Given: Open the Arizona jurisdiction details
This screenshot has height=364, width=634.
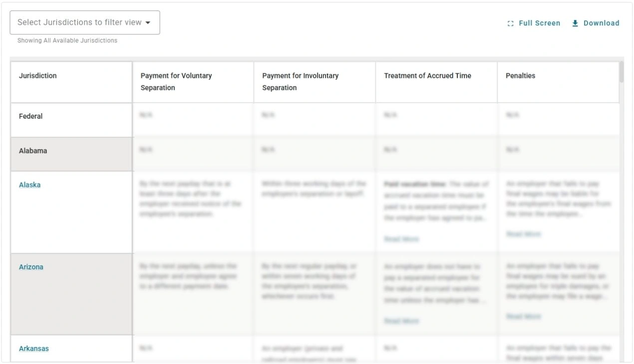Looking at the screenshot, I should coord(31,267).
